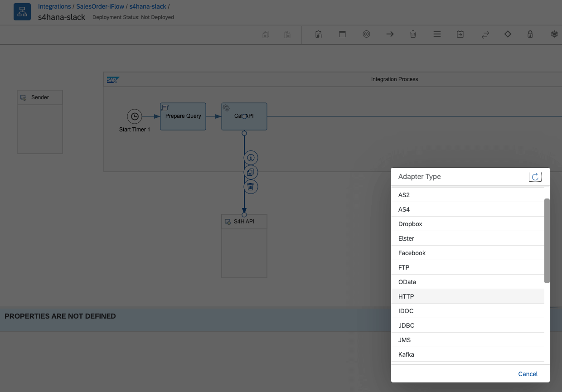Choose Kafka adapter type
This screenshot has width=562, height=392.
[x=468, y=354]
